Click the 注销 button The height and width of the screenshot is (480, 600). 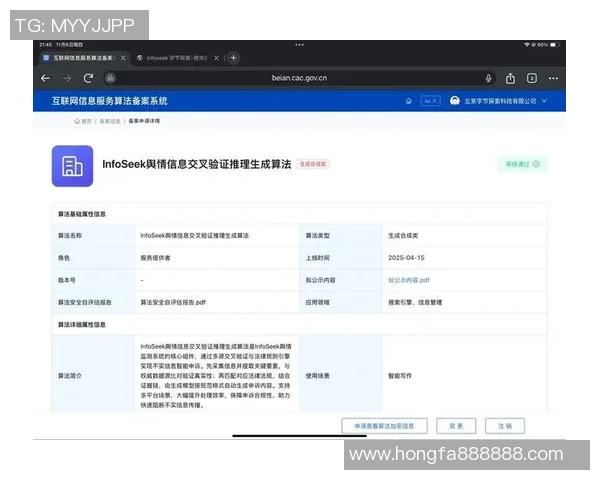click(505, 426)
